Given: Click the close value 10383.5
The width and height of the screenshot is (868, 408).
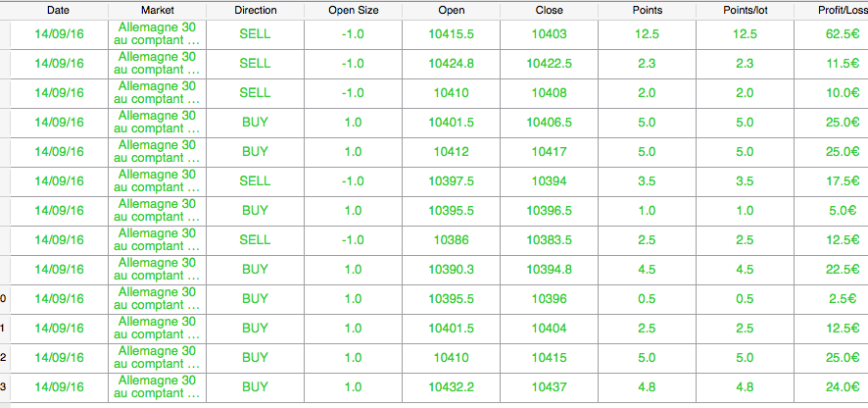Looking at the screenshot, I should tap(550, 240).
